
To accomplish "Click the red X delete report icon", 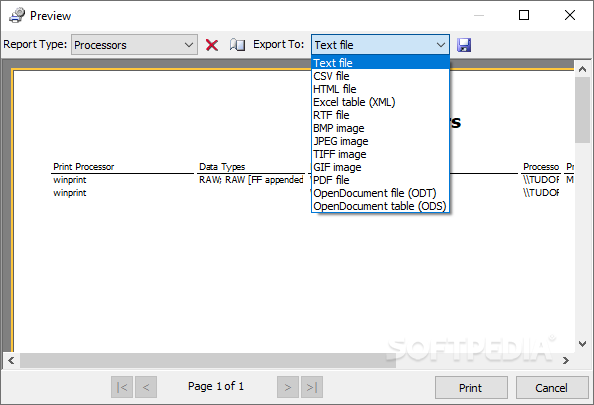I will (212, 45).
